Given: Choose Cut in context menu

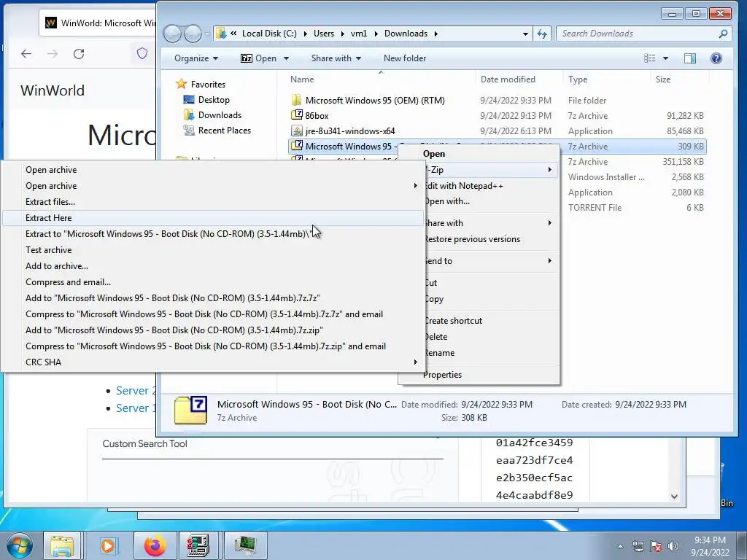Looking at the screenshot, I should click(491, 283).
